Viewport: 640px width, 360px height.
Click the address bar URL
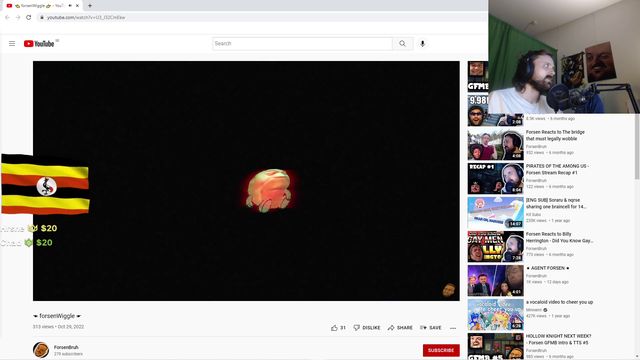tap(86, 18)
